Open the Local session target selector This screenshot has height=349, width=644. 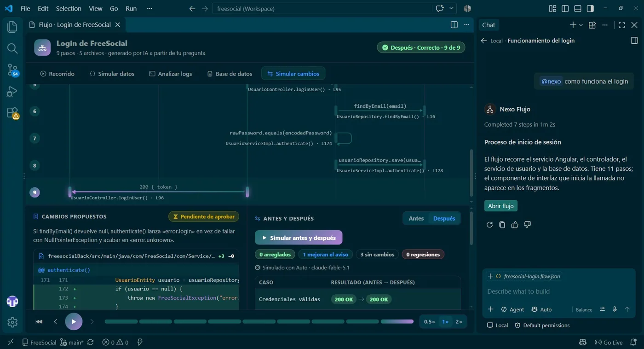click(497, 326)
